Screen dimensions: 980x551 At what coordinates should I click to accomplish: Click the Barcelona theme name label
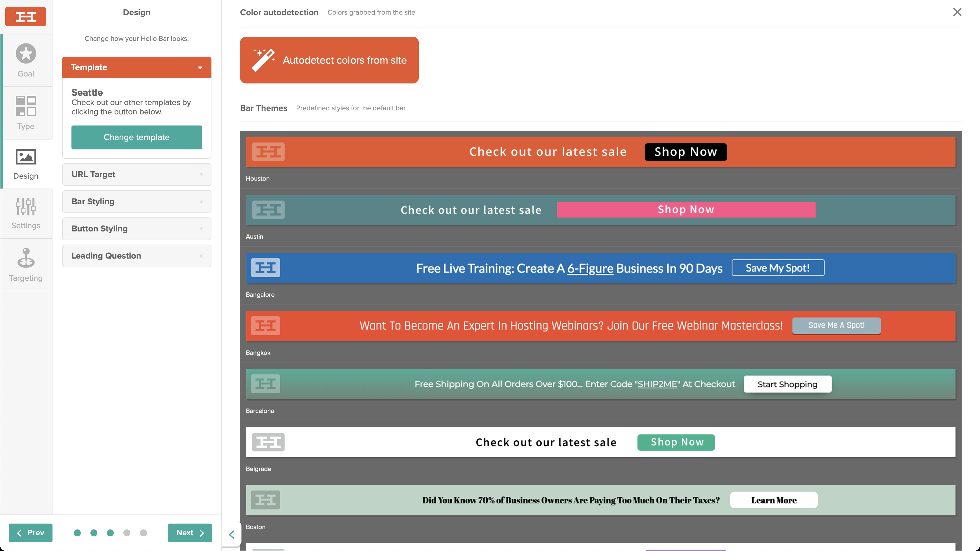coord(260,411)
